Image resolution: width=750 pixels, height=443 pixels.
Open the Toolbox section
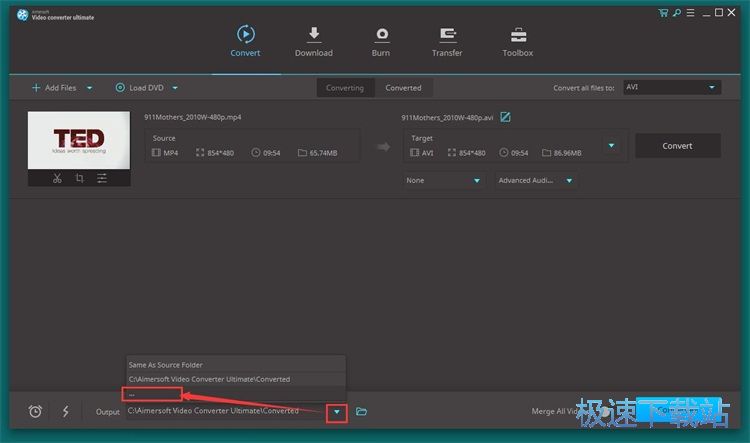click(x=517, y=41)
